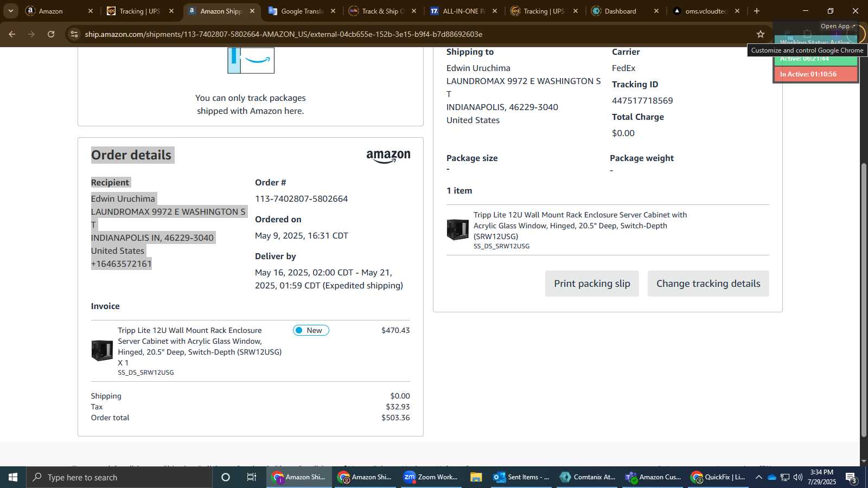Screen dimensions: 868x488
Task: Open the volume control in tray
Action: (x=798, y=477)
